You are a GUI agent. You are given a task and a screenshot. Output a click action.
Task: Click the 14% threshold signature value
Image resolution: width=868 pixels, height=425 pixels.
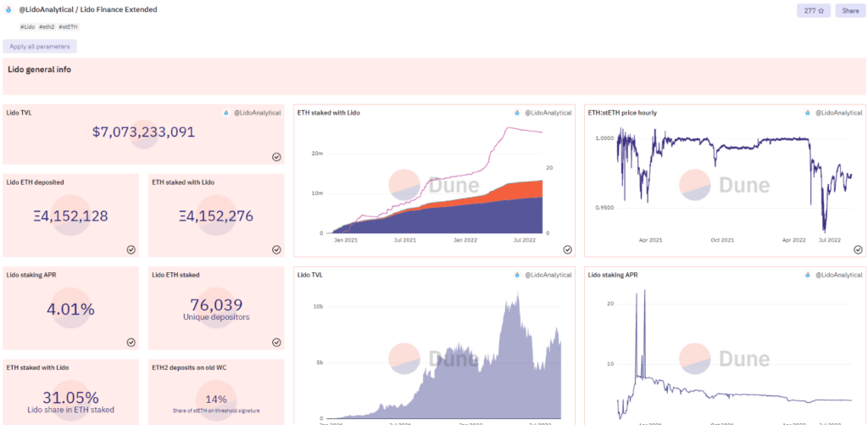(216, 399)
